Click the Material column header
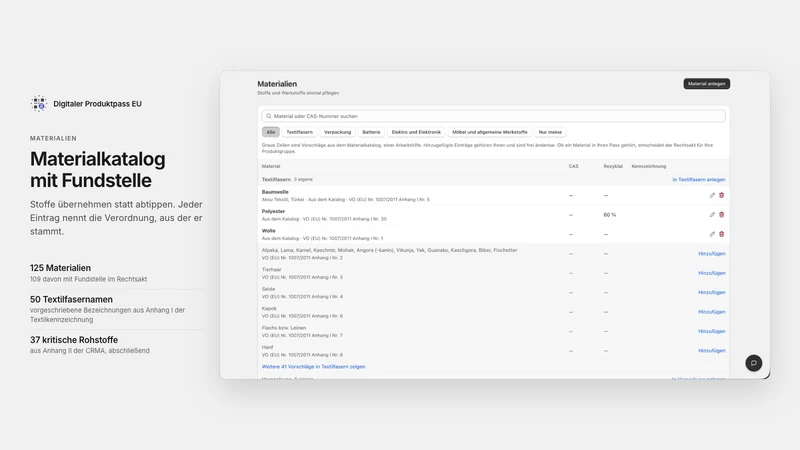 pos(271,166)
